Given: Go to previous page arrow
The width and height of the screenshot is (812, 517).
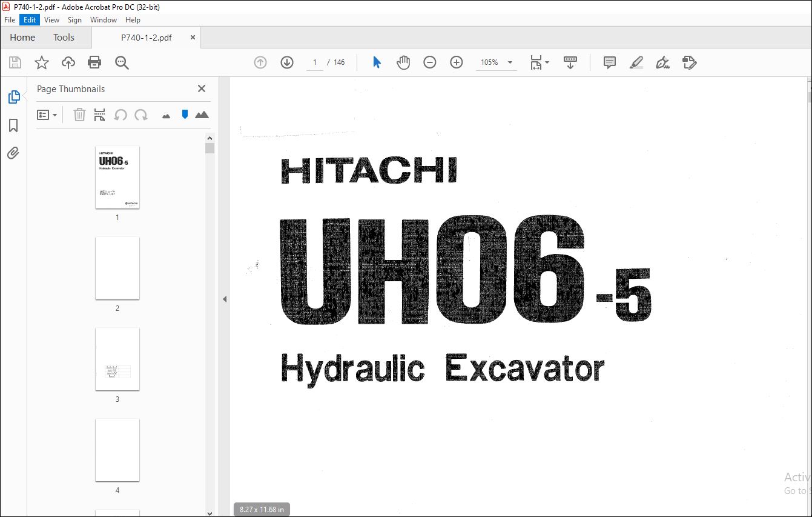Looking at the screenshot, I should (260, 62).
